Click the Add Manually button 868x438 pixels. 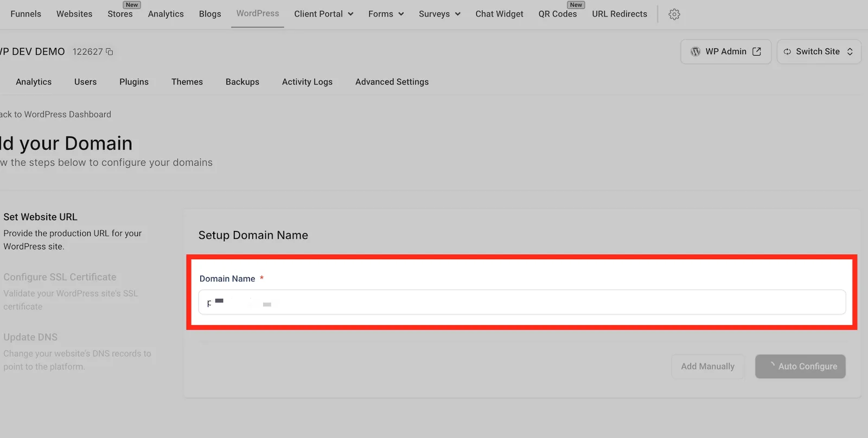[708, 366]
